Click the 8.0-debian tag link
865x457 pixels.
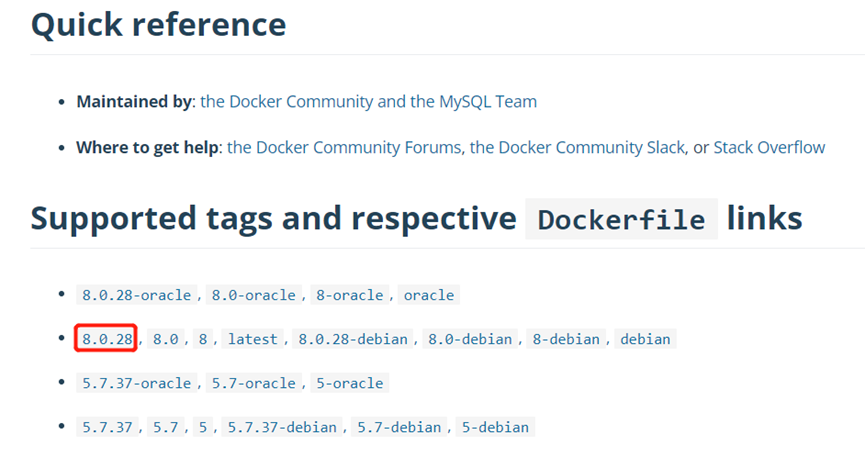(470, 339)
